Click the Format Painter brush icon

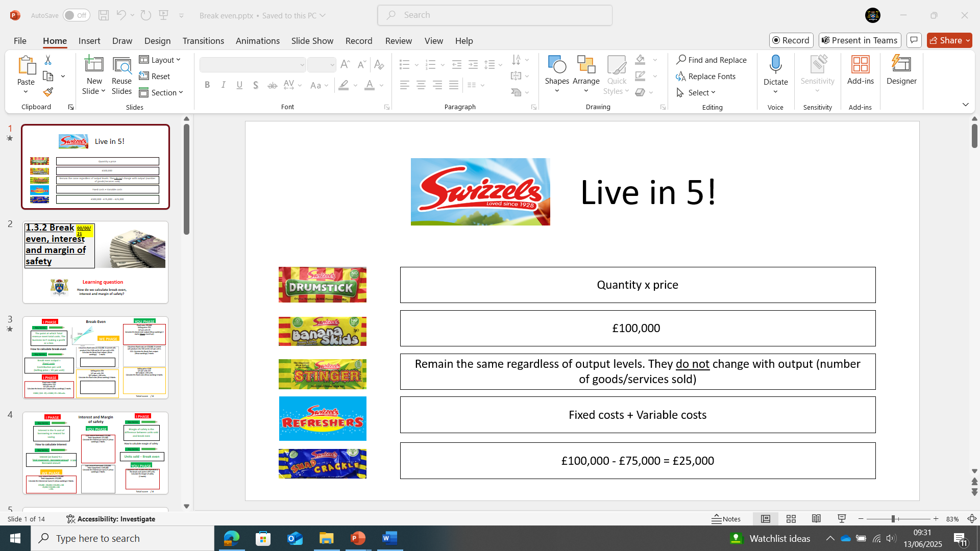(x=48, y=92)
